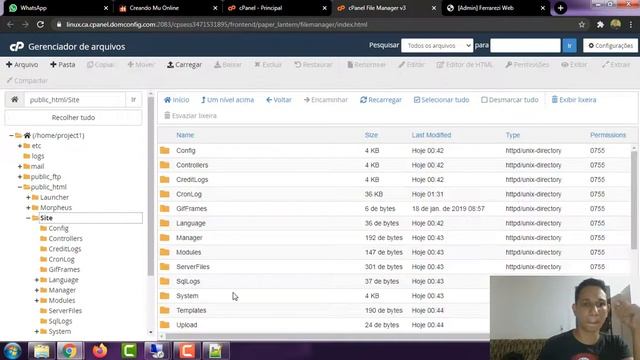
Task: Select the Config folder row in list
Action: point(394,151)
